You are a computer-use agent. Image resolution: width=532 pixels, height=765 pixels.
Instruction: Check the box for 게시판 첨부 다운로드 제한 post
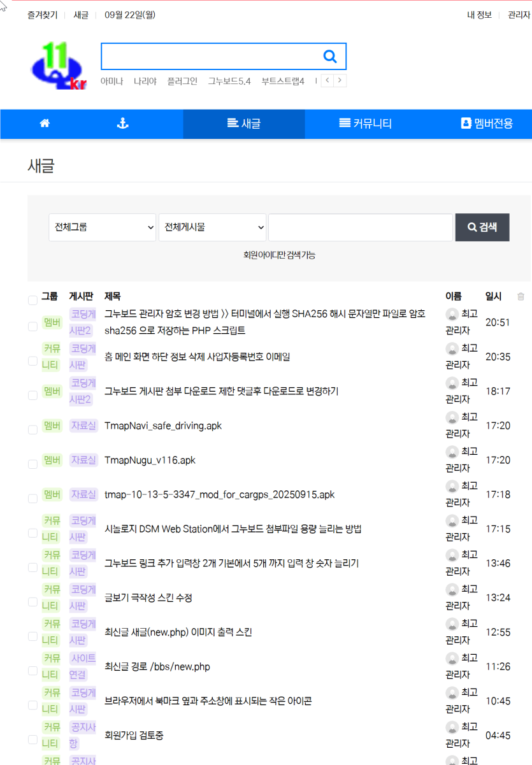coord(32,396)
